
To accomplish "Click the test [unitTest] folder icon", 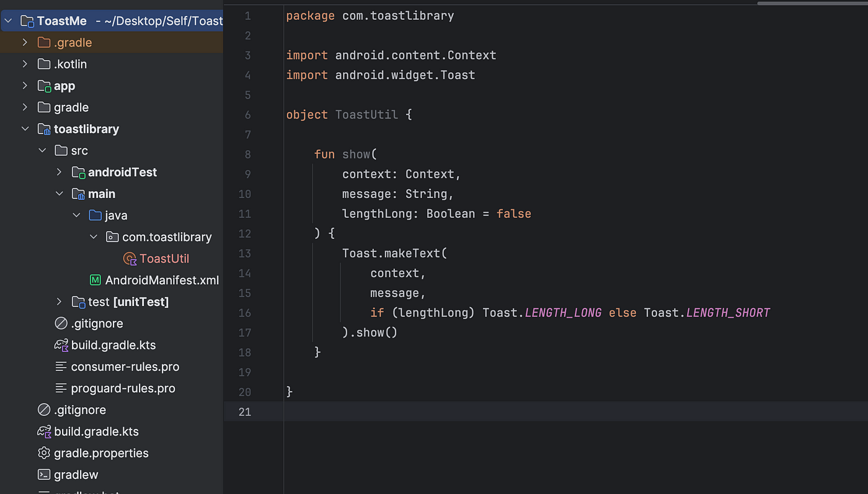I will 78,302.
